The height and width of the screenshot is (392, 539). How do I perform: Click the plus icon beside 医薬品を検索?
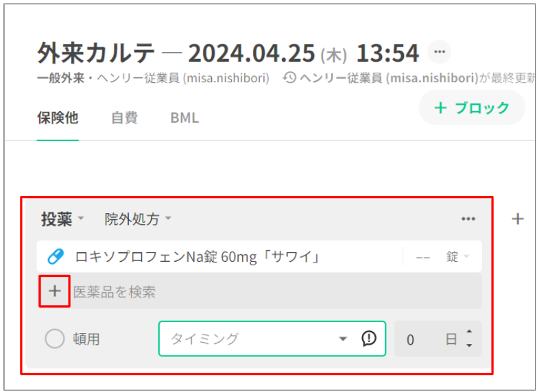point(55,291)
